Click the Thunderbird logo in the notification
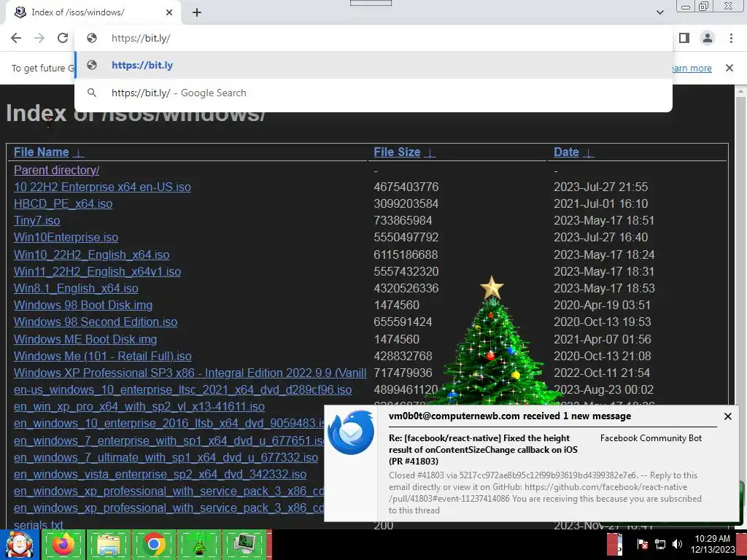The width and height of the screenshot is (747, 560). (351, 432)
